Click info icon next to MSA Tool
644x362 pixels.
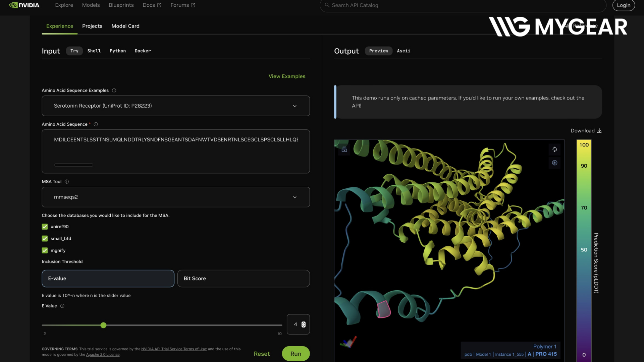[67, 182]
